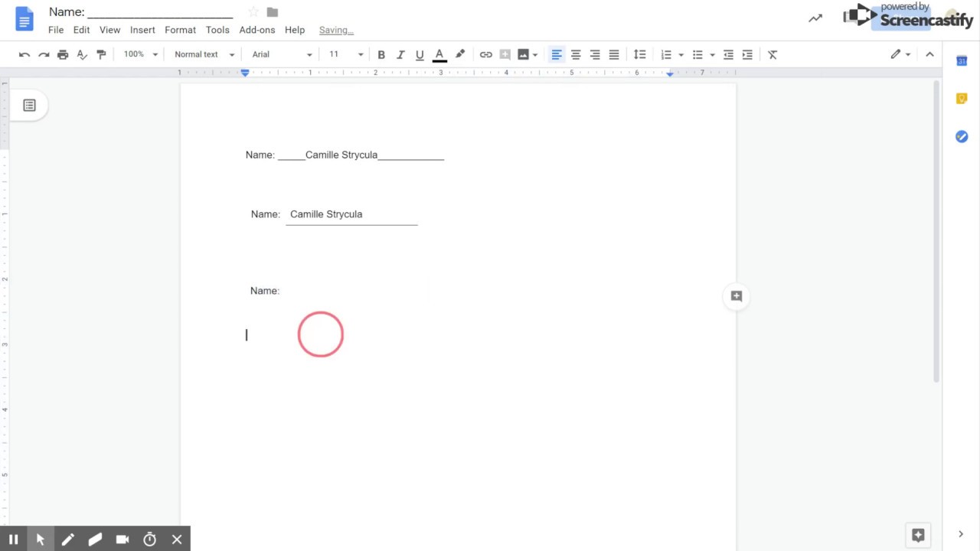
Task: Open the activity dashboard trend icon
Action: (815, 18)
